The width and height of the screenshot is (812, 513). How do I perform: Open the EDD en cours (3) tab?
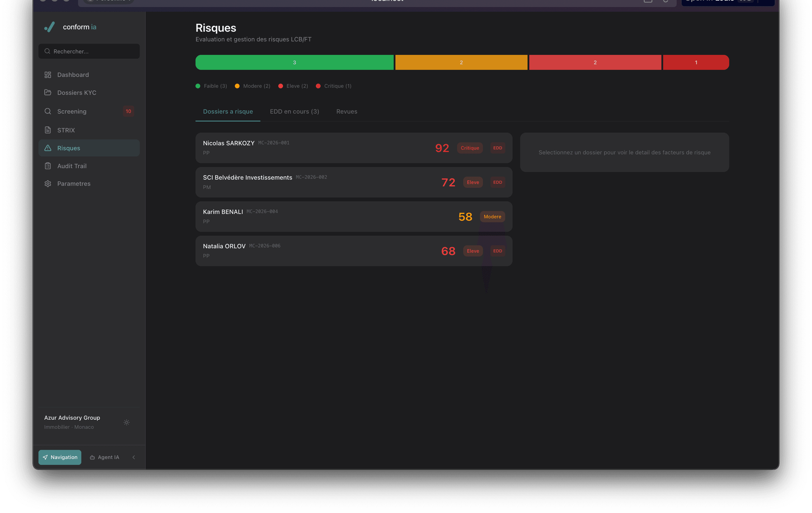click(294, 112)
